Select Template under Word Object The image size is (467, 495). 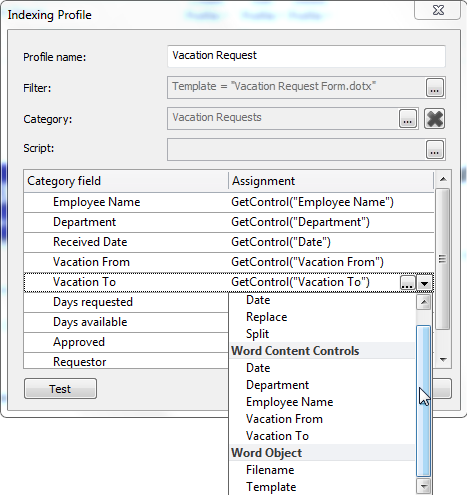pyautogui.click(x=322, y=487)
